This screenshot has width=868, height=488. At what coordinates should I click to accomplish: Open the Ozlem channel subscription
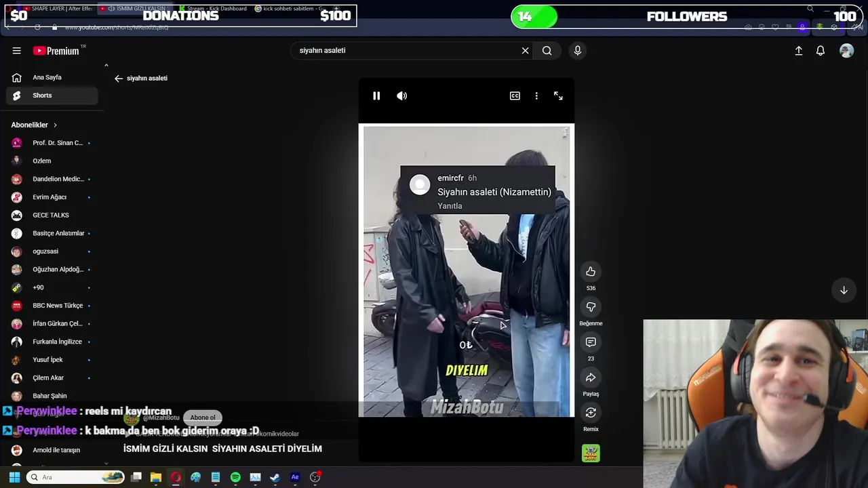point(52,161)
